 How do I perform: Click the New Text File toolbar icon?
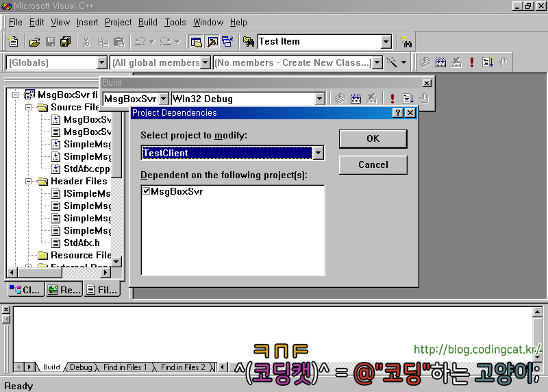tap(13, 42)
